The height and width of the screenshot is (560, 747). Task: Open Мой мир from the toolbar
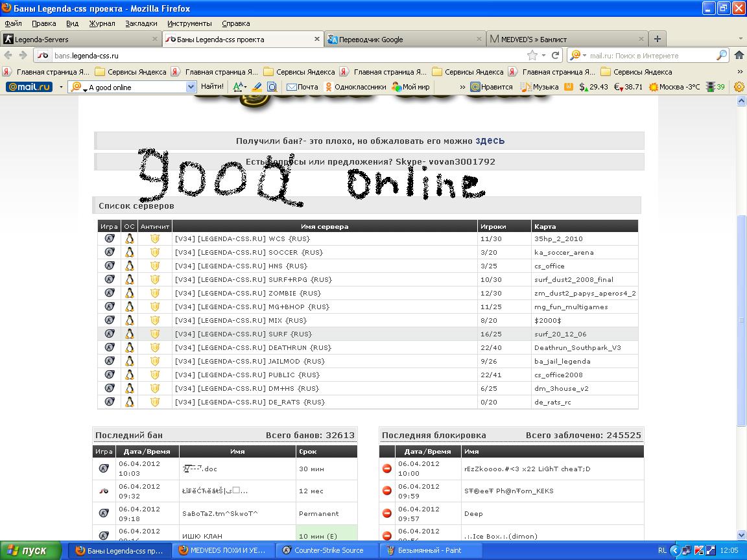(410, 87)
